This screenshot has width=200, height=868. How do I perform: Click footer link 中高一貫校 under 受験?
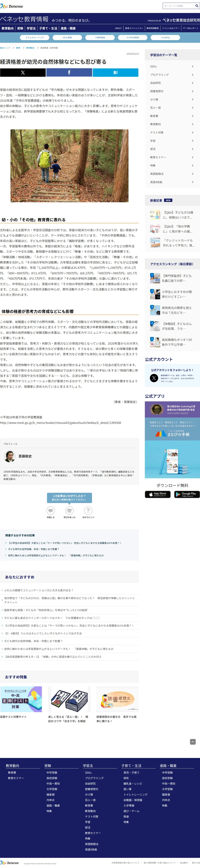pyautogui.click(x=53, y=783)
